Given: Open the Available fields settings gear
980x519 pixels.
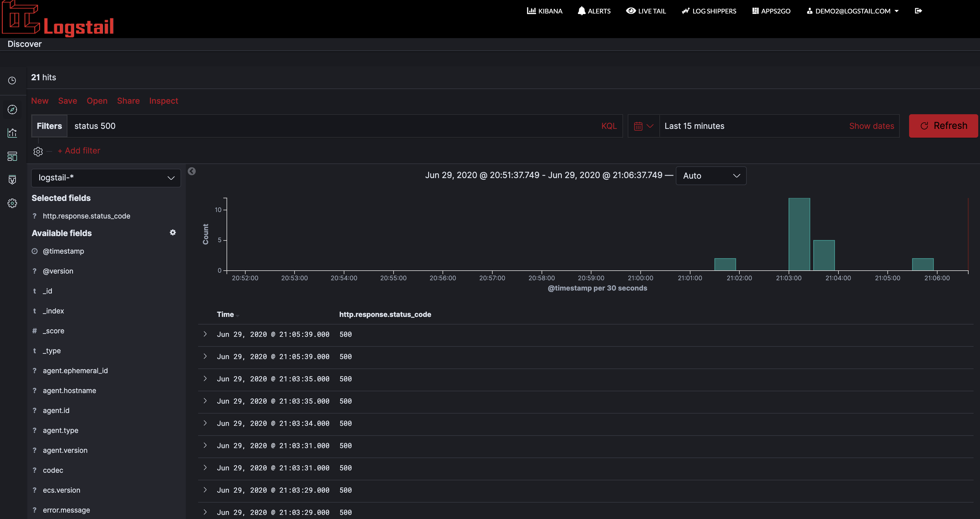Looking at the screenshot, I should (x=173, y=232).
